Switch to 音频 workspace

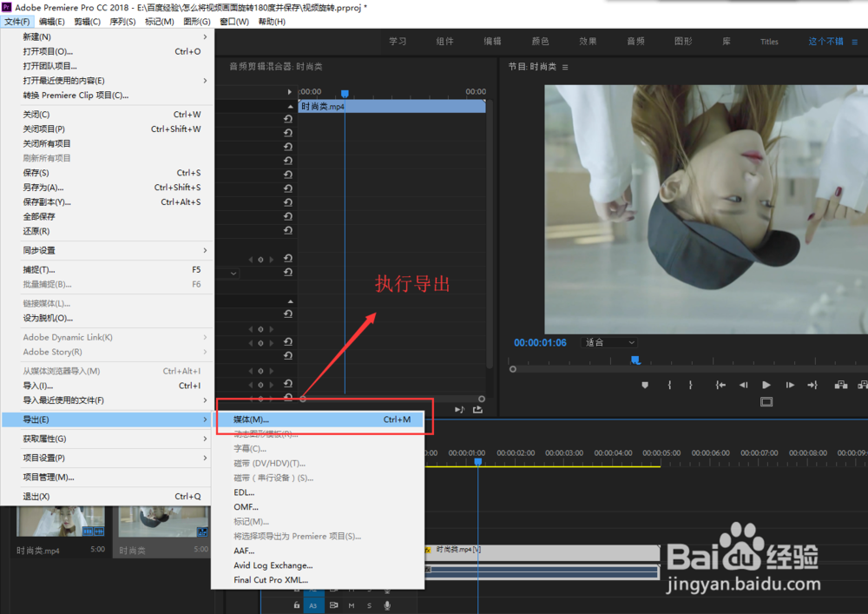635,42
